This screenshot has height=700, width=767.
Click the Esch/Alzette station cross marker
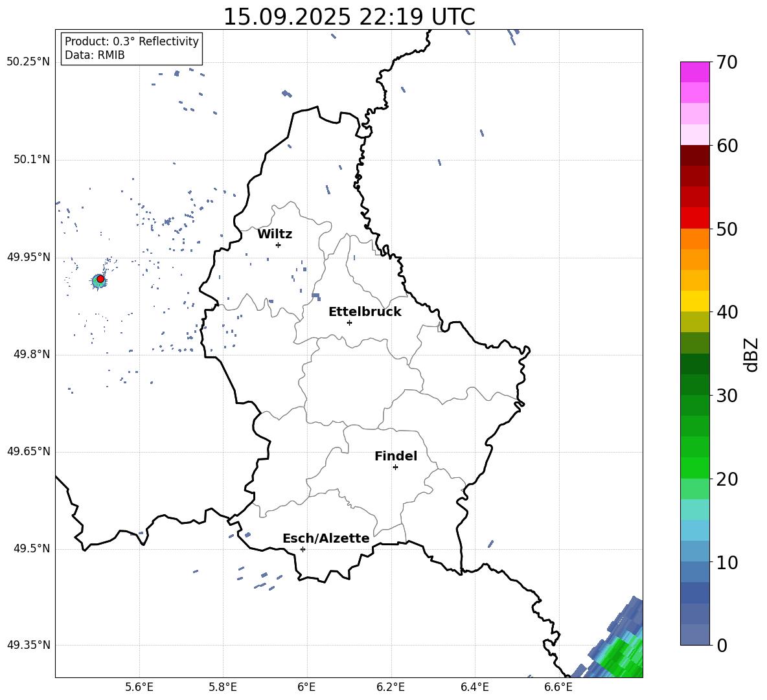tap(303, 549)
